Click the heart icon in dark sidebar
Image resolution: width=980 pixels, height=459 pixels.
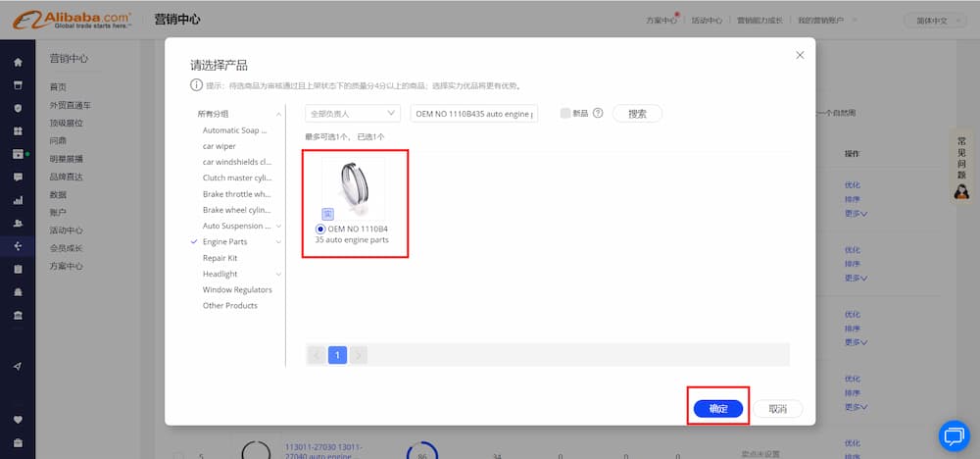[18, 420]
